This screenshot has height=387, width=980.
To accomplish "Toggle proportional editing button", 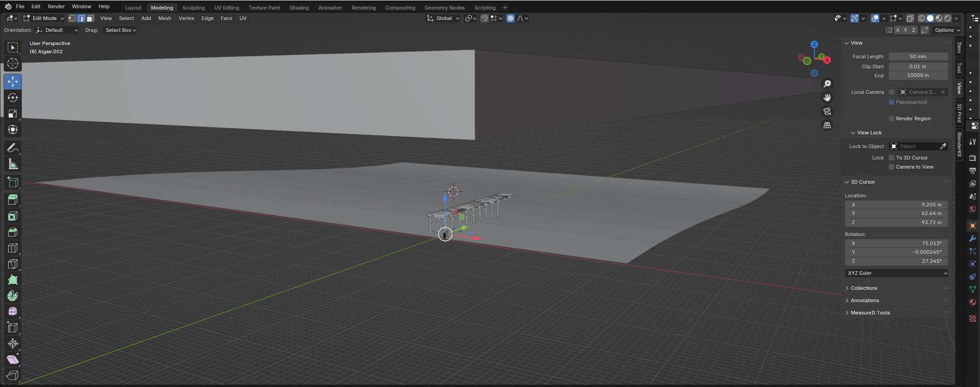I will [x=511, y=18].
